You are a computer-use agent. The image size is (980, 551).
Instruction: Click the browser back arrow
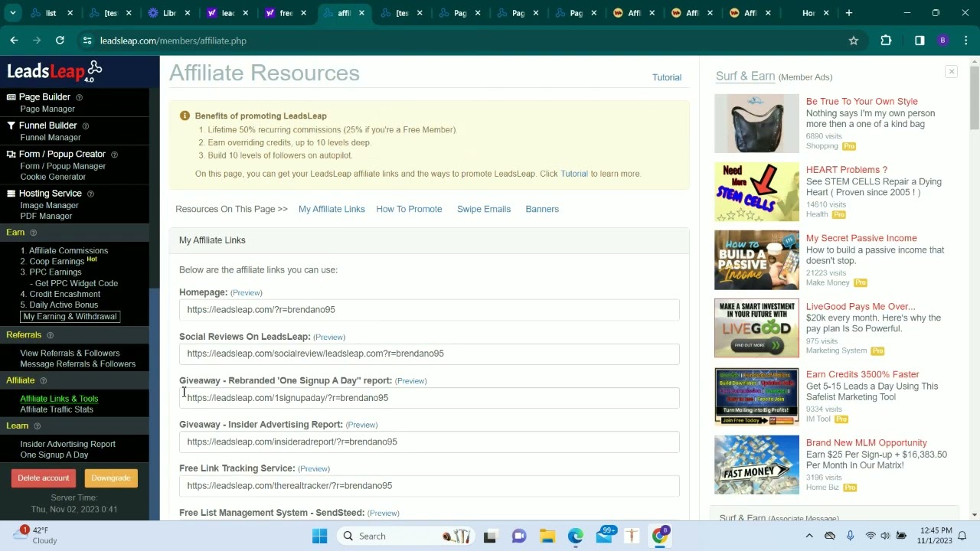(14, 41)
